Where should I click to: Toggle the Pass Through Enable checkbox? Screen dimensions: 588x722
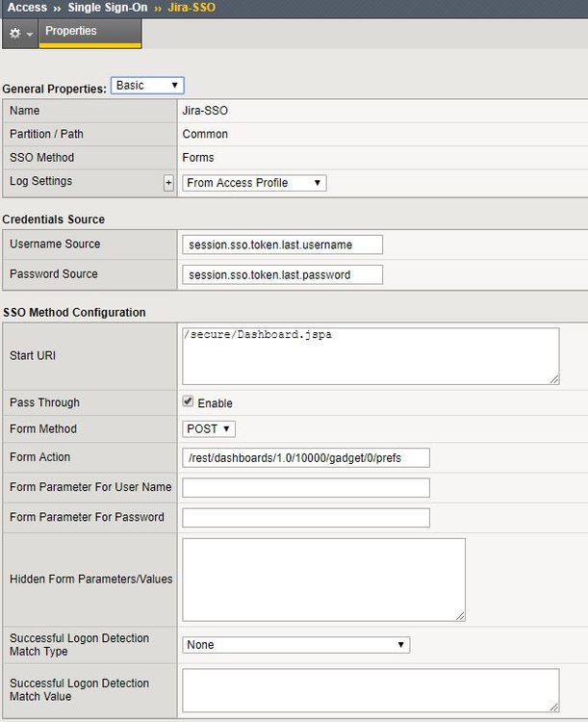pyautogui.click(x=189, y=402)
